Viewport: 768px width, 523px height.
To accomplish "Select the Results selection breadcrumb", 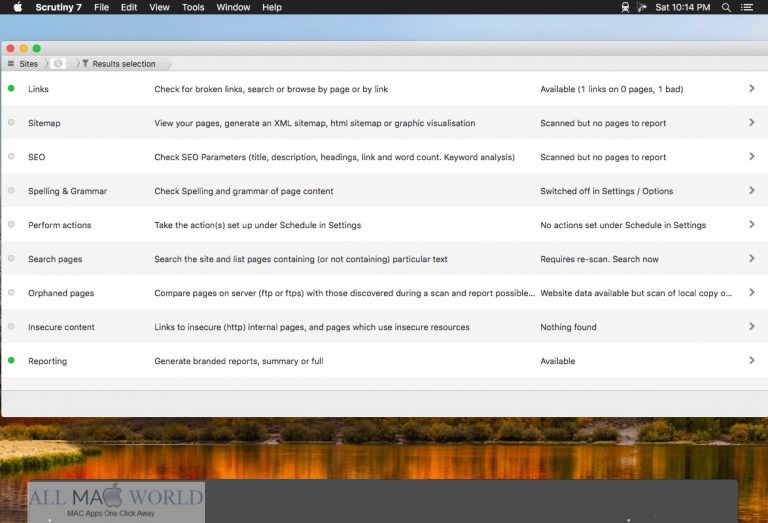I will tap(124, 64).
